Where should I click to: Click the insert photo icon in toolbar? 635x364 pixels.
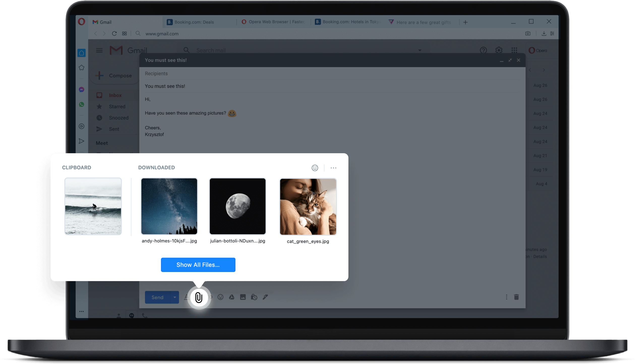pos(243,297)
